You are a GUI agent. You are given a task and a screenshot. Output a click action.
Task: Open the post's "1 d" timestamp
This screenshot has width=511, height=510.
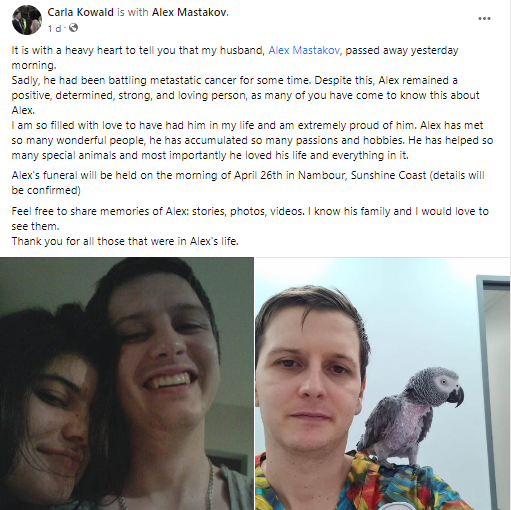pyautogui.click(x=54, y=29)
